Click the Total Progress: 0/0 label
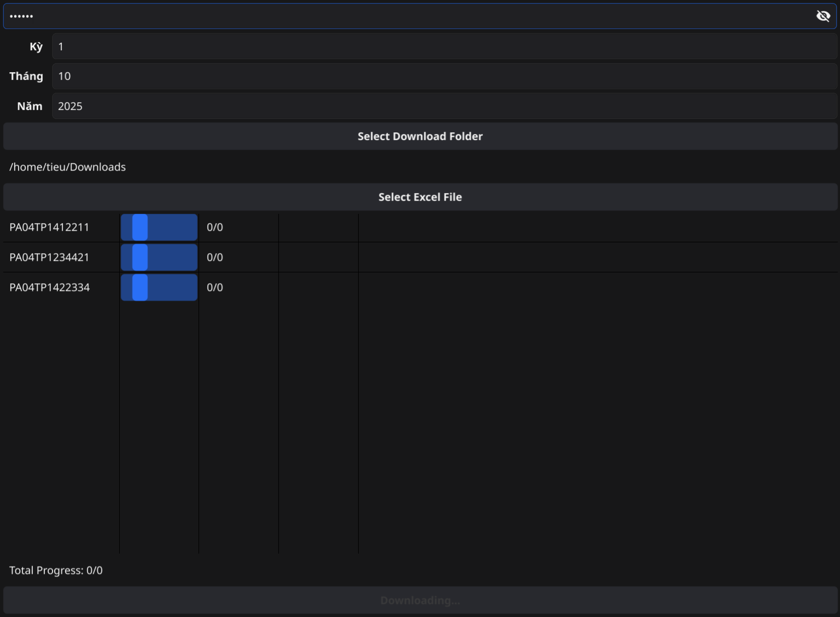Image resolution: width=840 pixels, height=617 pixels. tap(56, 570)
